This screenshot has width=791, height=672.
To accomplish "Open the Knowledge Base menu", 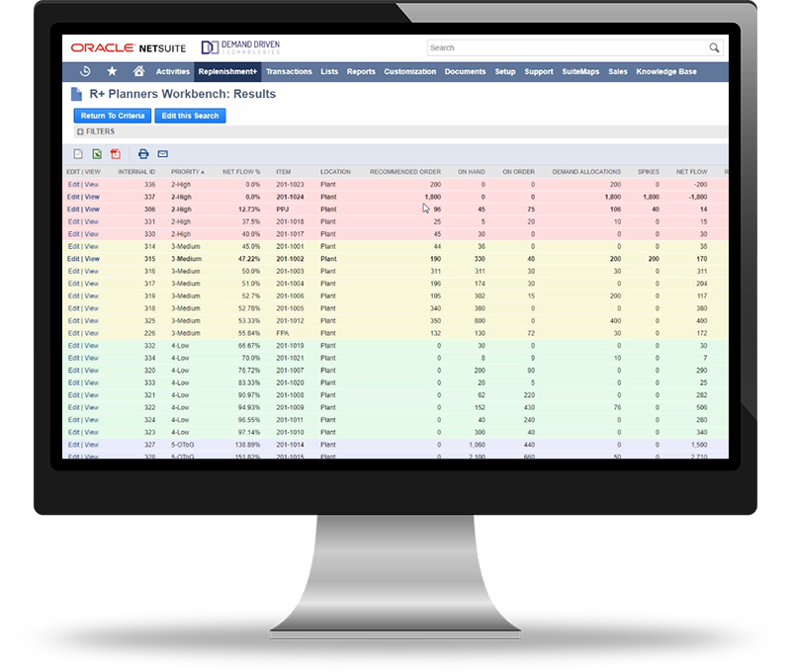I will 666,71.
